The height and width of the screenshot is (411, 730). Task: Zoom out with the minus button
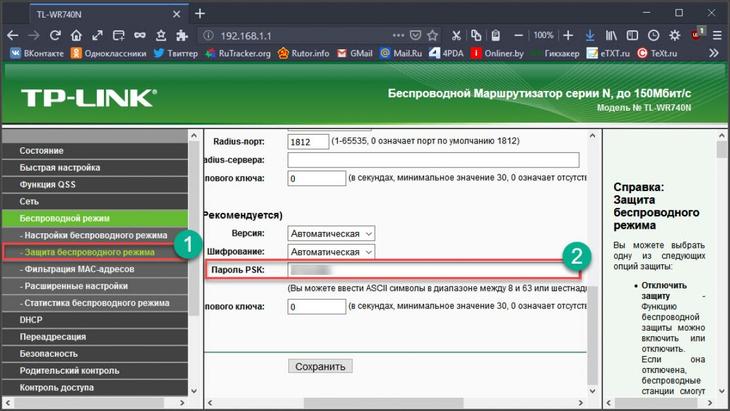519,35
